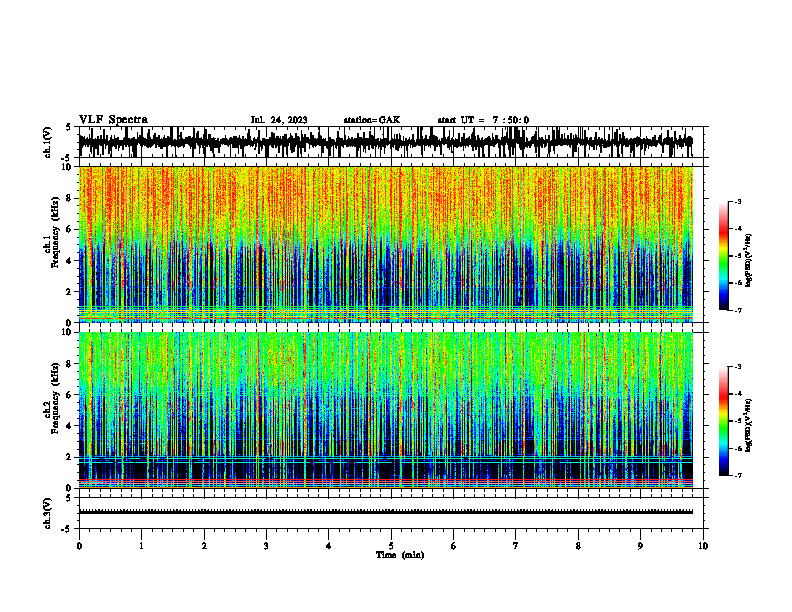Click the "-3" tick on ch.1 colorbar
Image resolution: width=792 pixels, height=612 pixels.
[738, 201]
